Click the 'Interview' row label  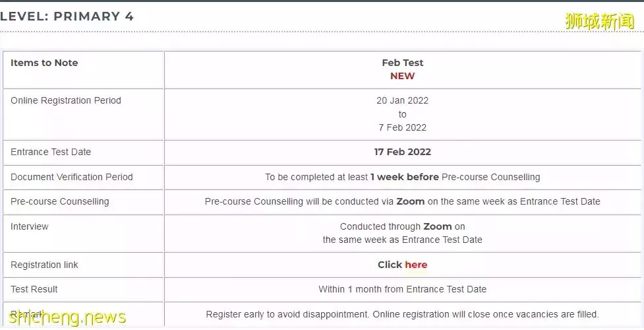click(x=30, y=227)
